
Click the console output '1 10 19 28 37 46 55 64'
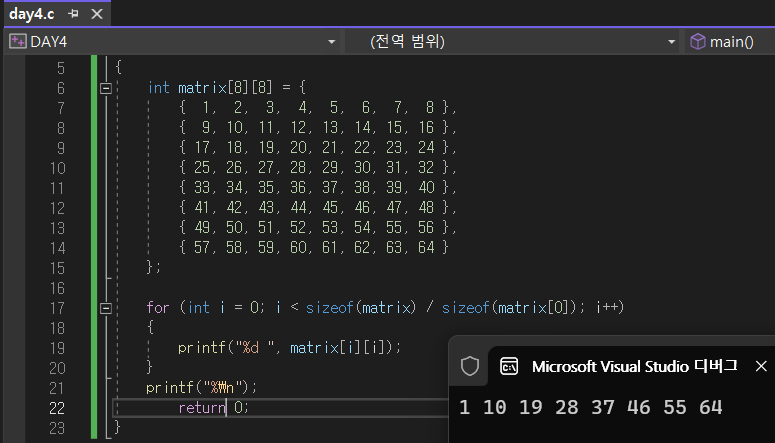point(591,408)
